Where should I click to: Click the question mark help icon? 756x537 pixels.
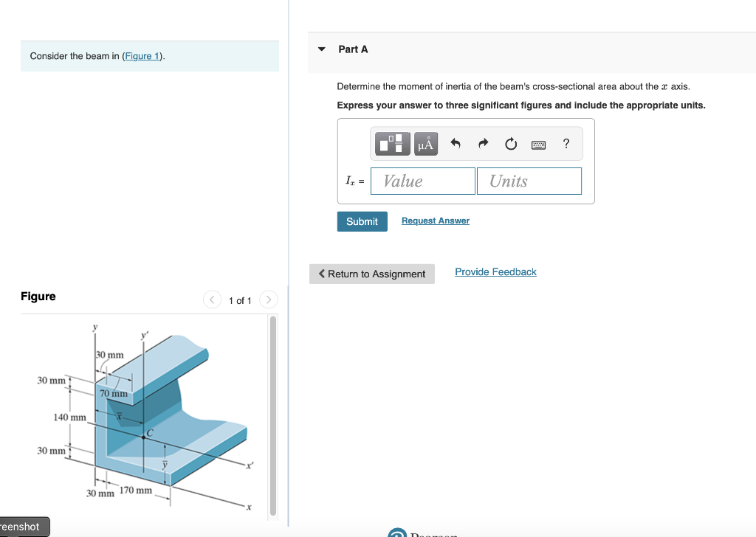click(x=566, y=144)
